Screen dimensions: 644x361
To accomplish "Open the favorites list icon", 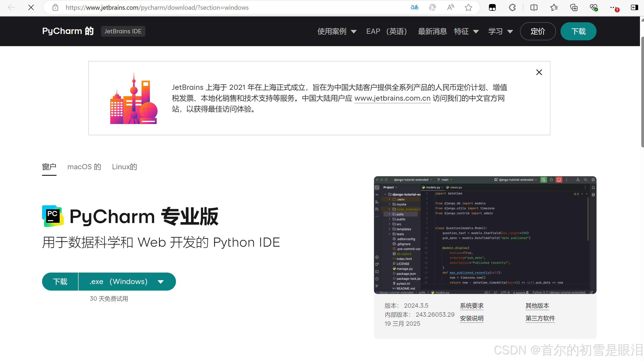I will click(x=554, y=7).
